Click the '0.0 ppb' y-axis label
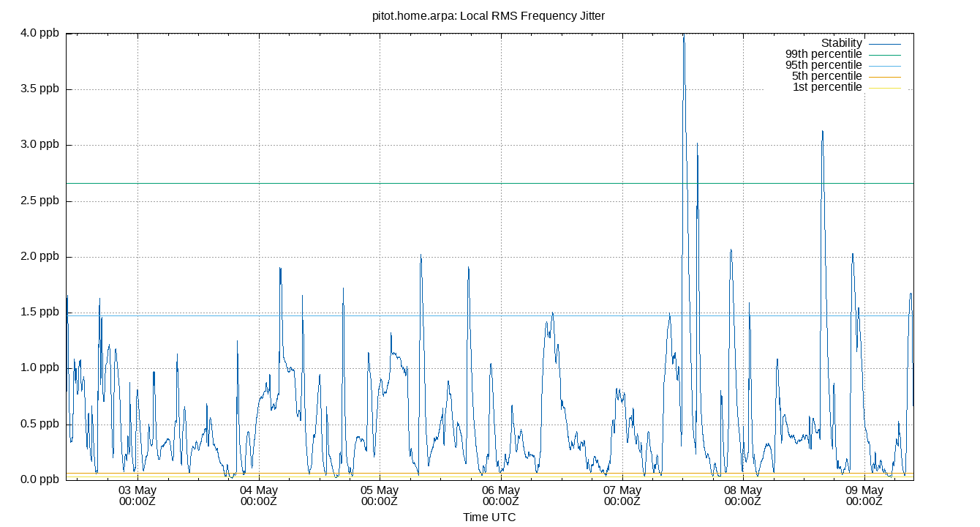 click(x=39, y=479)
